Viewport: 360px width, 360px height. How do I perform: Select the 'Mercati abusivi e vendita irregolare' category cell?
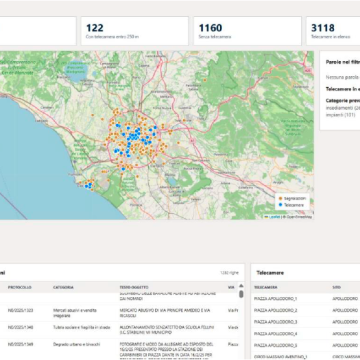[x=75, y=313]
